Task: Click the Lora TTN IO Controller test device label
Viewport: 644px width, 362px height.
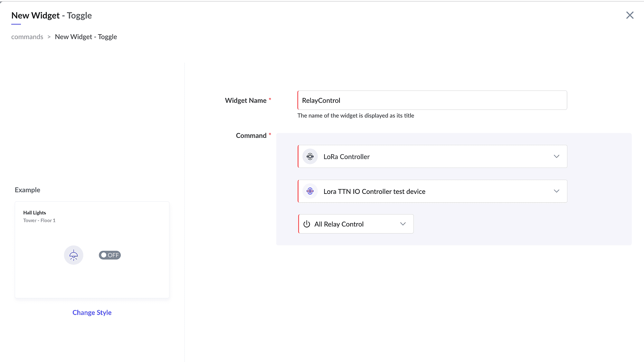Action: click(374, 192)
